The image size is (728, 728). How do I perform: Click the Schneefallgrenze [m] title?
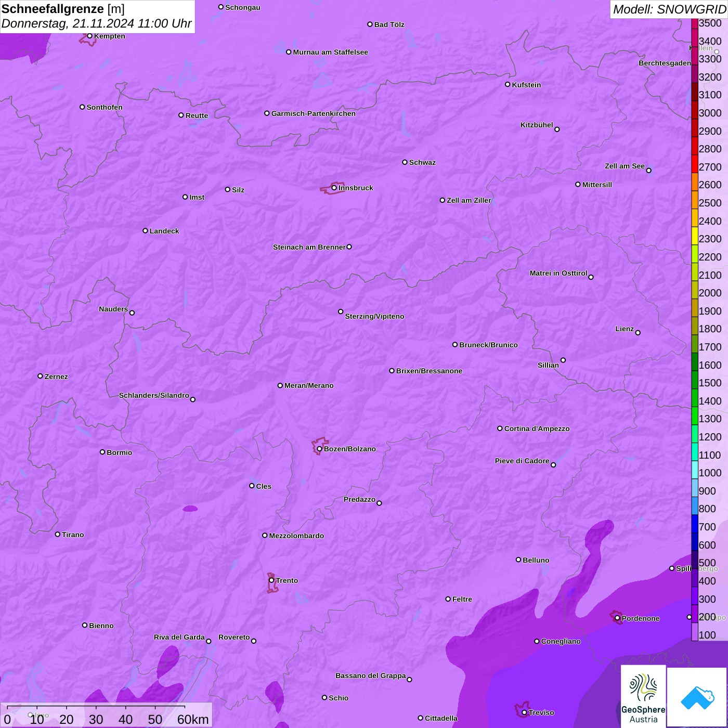63,9
